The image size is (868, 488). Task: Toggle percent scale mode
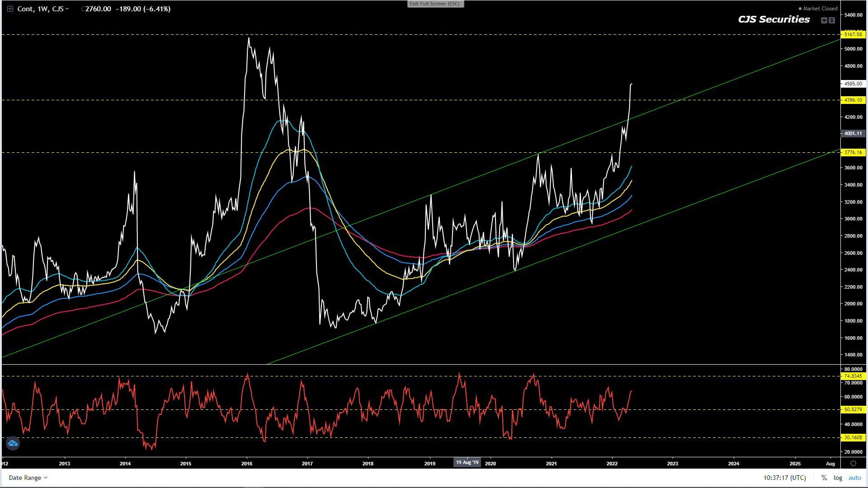click(x=824, y=478)
